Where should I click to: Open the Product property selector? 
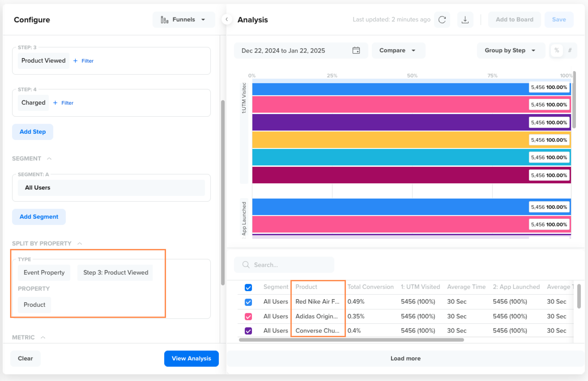click(34, 305)
